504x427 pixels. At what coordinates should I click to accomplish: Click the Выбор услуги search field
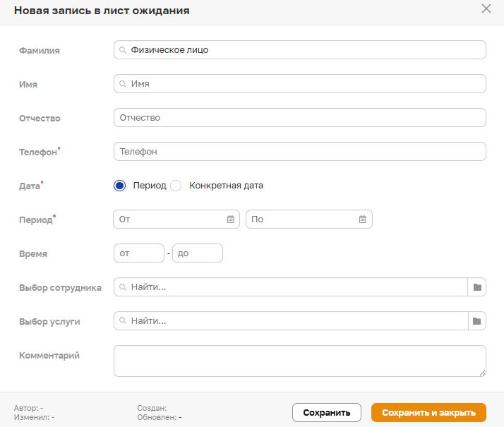[296, 321]
